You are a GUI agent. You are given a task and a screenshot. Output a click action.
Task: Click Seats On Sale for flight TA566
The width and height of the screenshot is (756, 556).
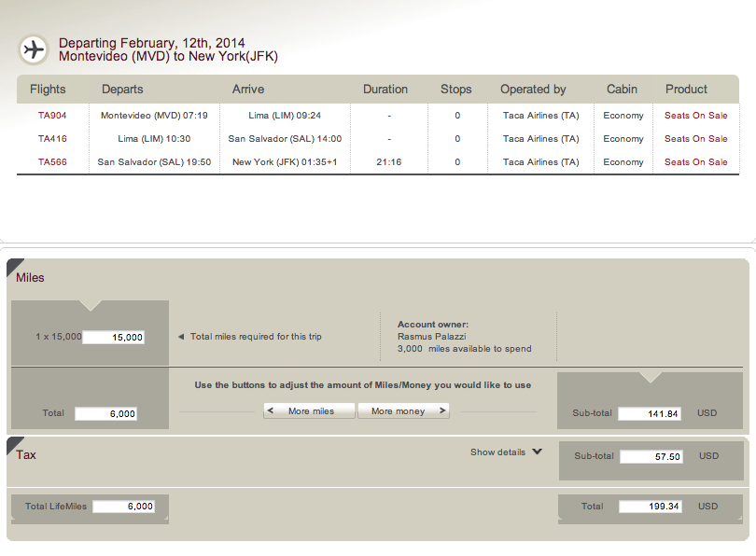click(x=695, y=162)
